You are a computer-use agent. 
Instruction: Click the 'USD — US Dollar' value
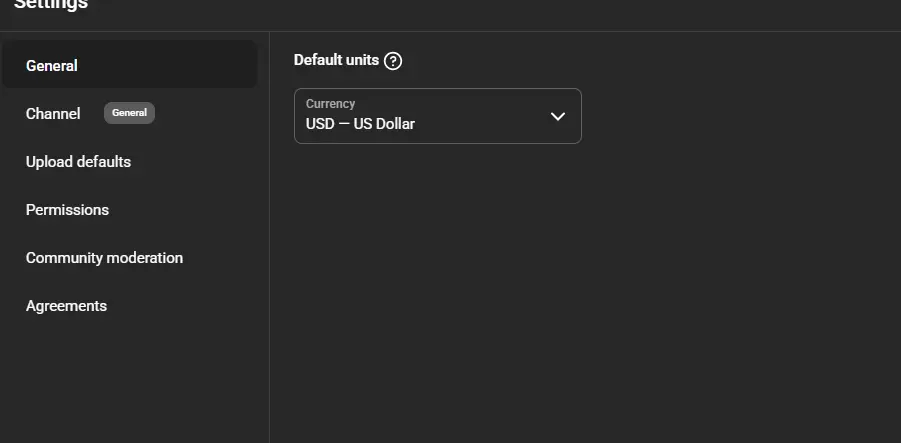click(x=360, y=124)
